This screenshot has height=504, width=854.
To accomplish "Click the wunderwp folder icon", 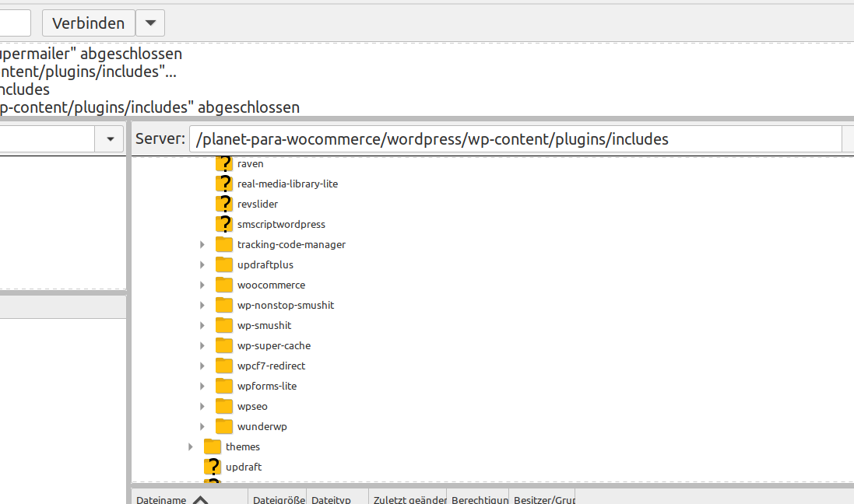I will [224, 426].
